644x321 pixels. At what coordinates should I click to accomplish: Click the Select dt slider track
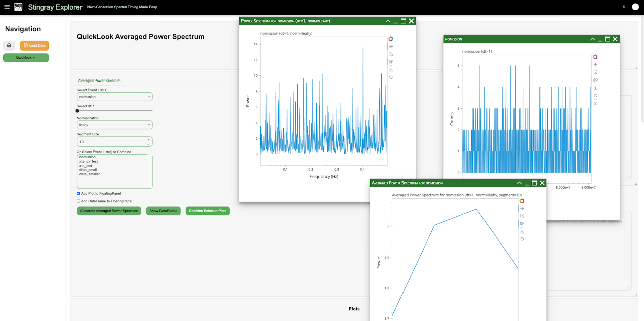click(115, 110)
